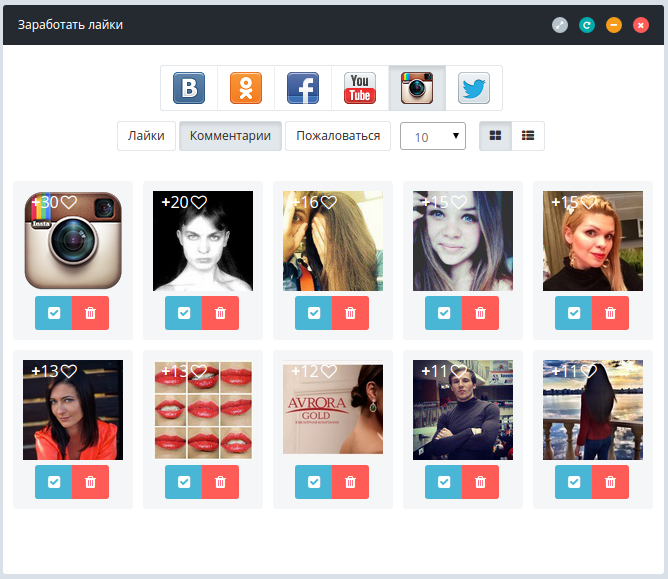
Task: Confirm the +13 red lips collage task
Action: (x=184, y=482)
